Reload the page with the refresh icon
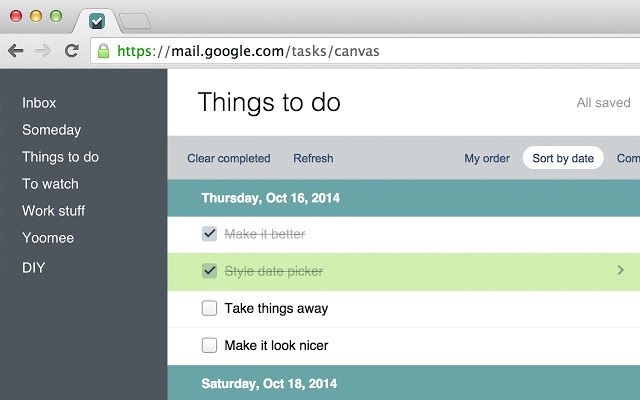Image resolution: width=640 pixels, height=400 pixels. pos(72,51)
